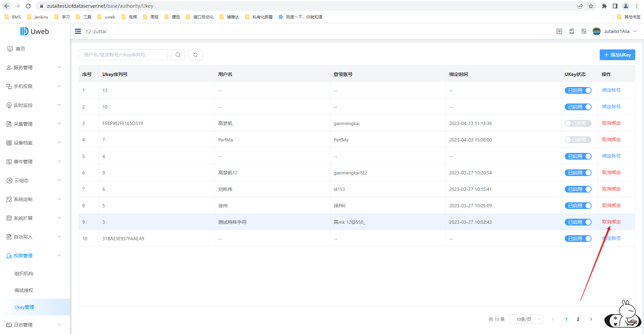Click the next page arrow
This screenshot has width=644, height=334.
point(591,319)
